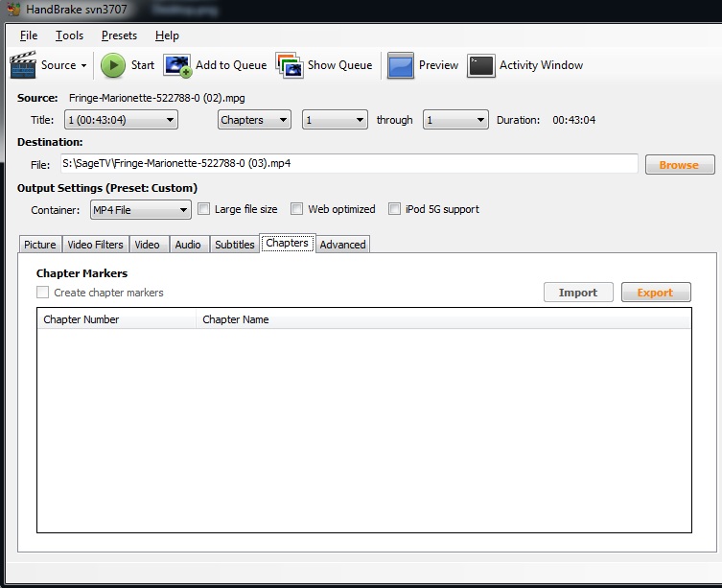722x588 pixels.
Task: Open the Container MP4 File dropdown
Action: tap(140, 210)
